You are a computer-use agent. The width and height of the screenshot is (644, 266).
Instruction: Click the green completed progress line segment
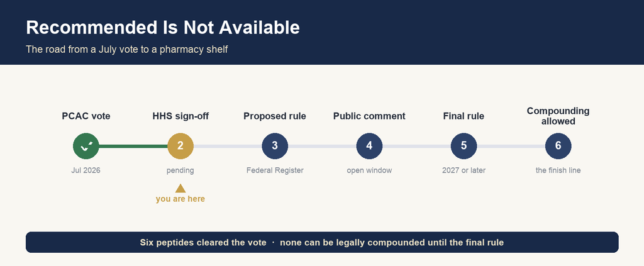click(x=133, y=146)
